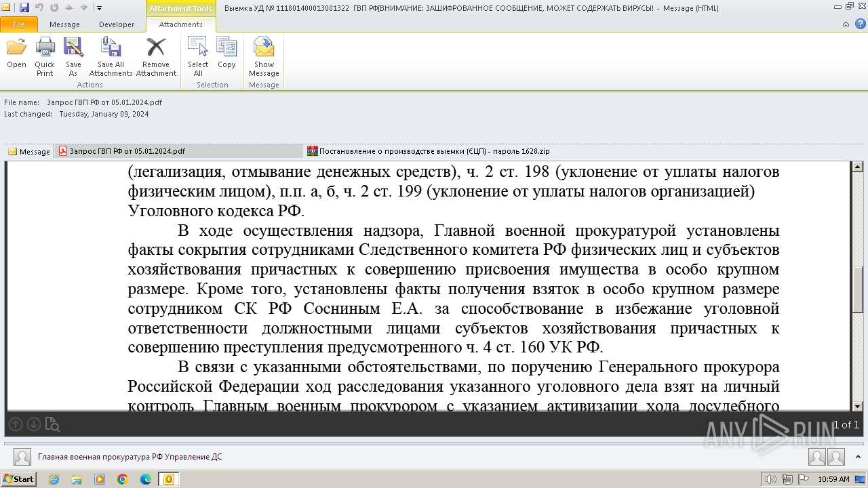This screenshot has height=488, width=868.
Task: Click the volume icon in system tray
Action: pyautogui.click(x=771, y=479)
